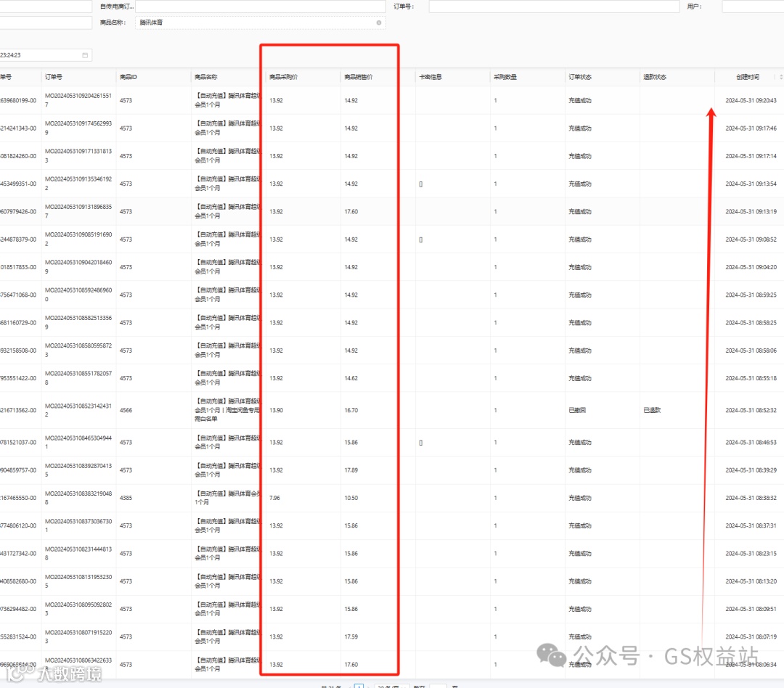Click the sale price 17.89 cell
Viewport: 784px width, 688px height.
pos(351,470)
